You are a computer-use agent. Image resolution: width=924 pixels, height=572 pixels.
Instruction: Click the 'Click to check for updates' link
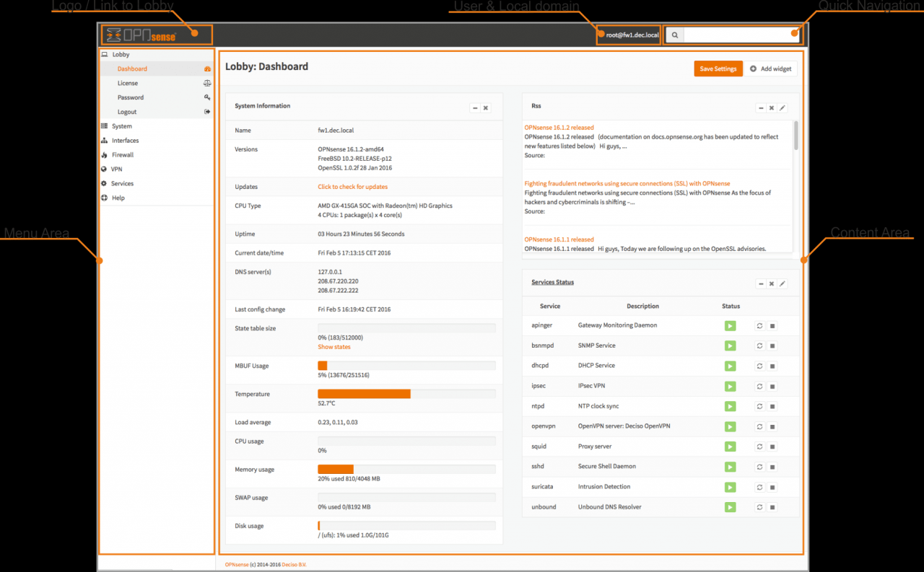pos(352,187)
